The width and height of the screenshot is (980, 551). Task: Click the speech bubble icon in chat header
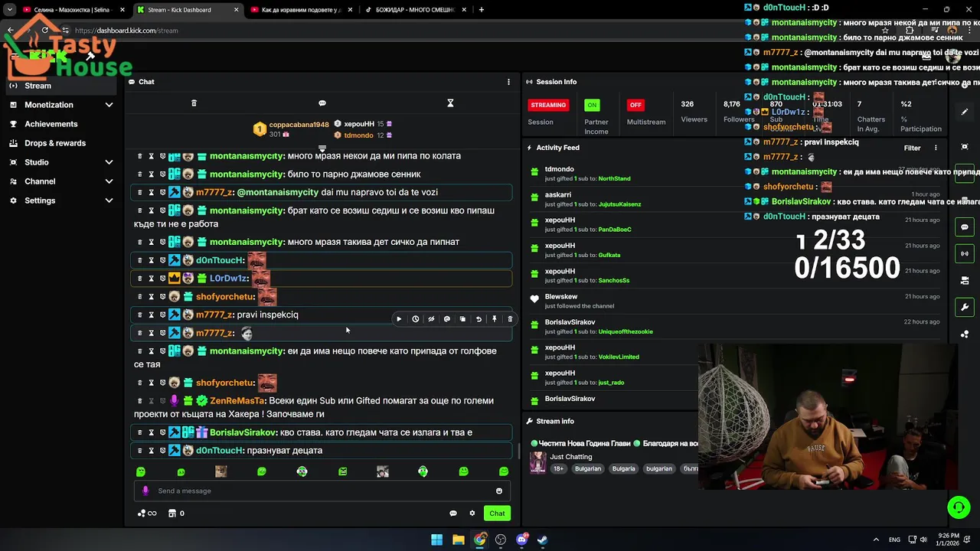pos(322,103)
